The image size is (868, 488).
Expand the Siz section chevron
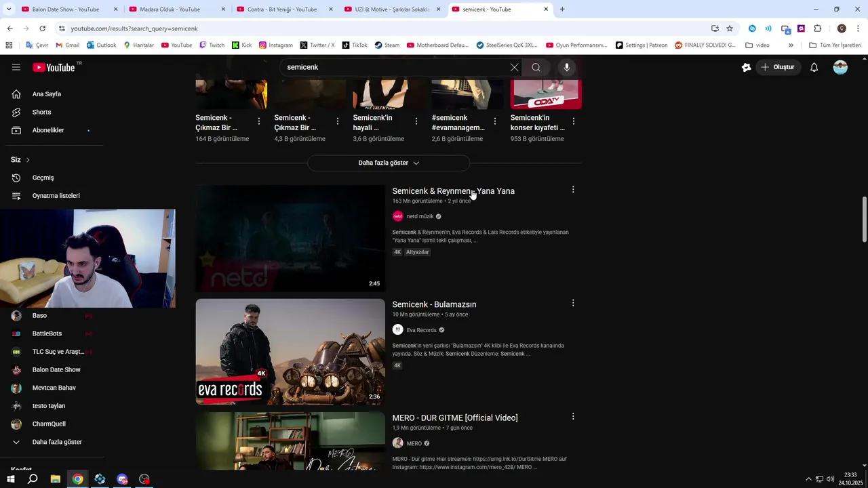point(28,160)
